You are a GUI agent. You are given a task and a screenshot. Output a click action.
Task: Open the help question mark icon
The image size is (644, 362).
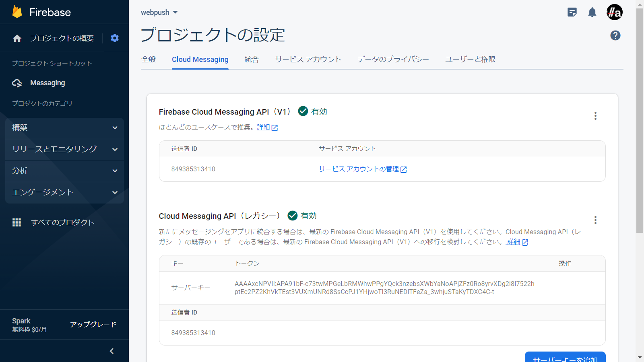[615, 35]
